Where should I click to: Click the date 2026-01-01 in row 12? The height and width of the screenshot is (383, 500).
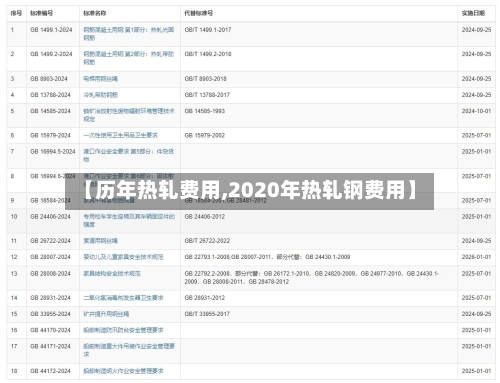coord(476,257)
